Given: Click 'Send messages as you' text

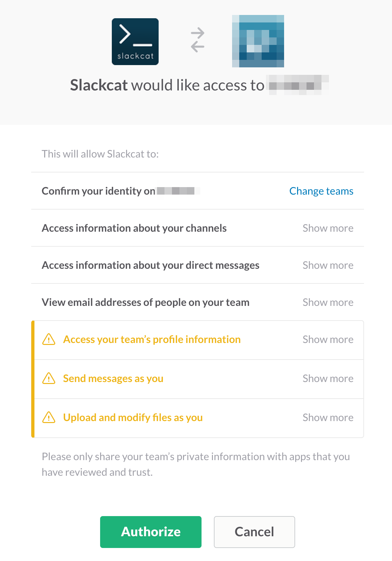Looking at the screenshot, I should (x=113, y=378).
